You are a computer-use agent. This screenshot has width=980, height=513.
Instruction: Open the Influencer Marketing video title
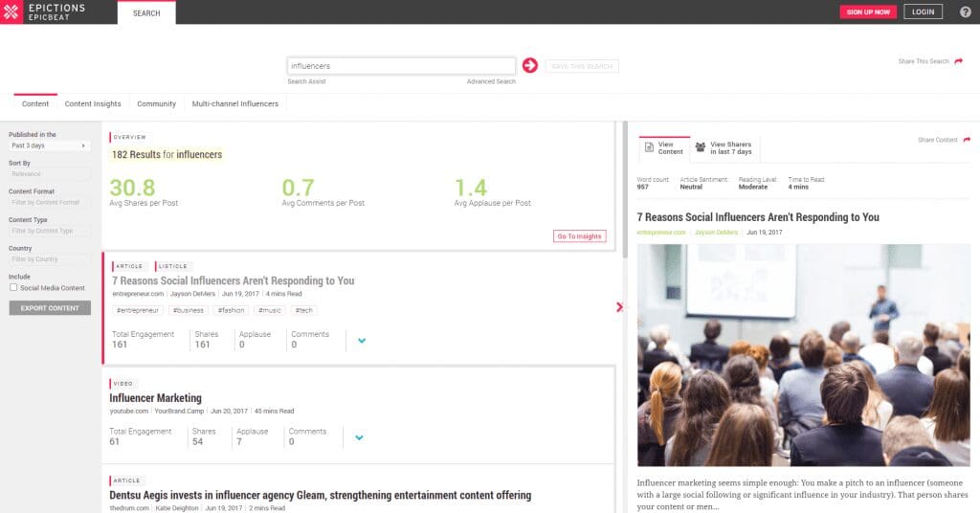coord(156,398)
